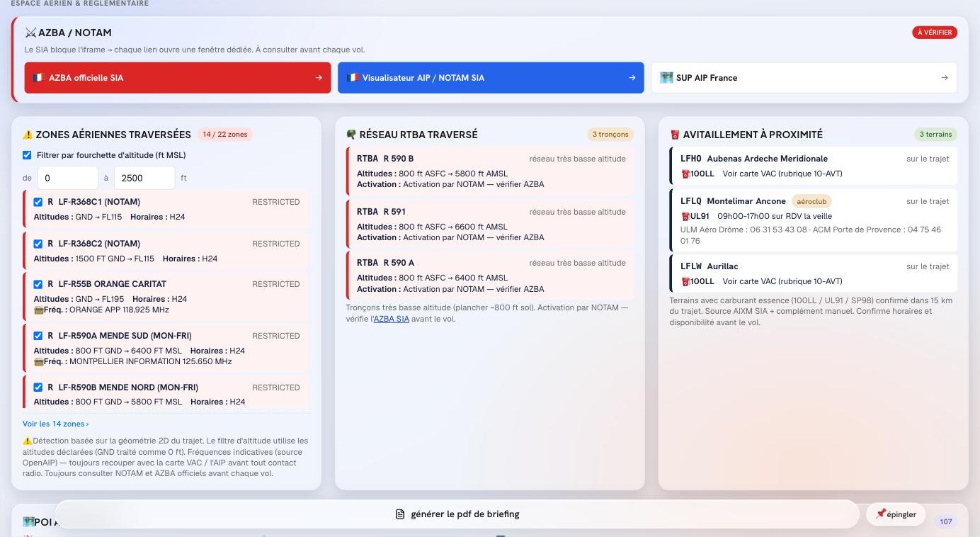Viewport: 980px width, 537px height.
Task: Click the 3 tronçons badge
Action: (x=610, y=135)
